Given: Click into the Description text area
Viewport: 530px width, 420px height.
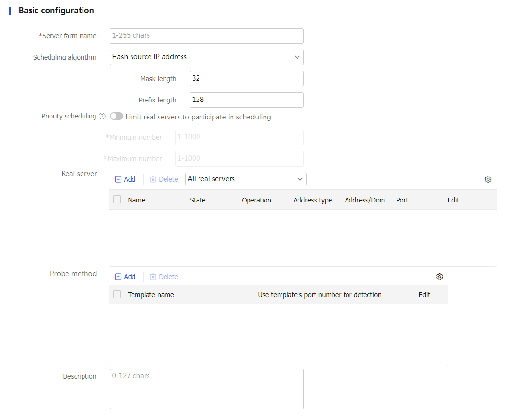Looking at the screenshot, I should pyautogui.click(x=206, y=388).
